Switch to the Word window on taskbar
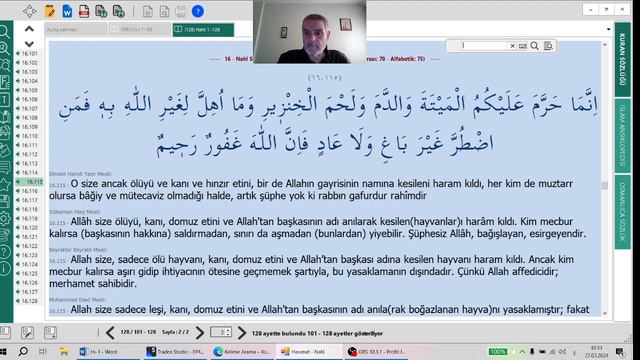The height and width of the screenshot is (360, 640). pos(109,351)
